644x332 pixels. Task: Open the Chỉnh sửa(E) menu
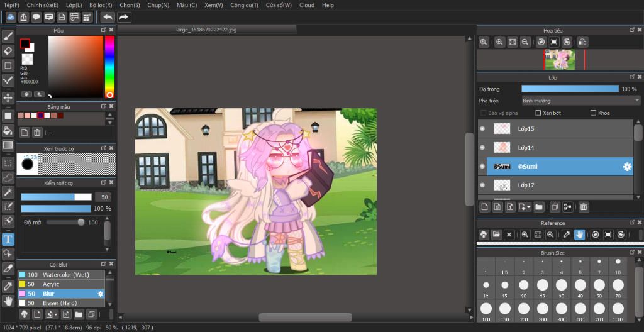pos(42,5)
